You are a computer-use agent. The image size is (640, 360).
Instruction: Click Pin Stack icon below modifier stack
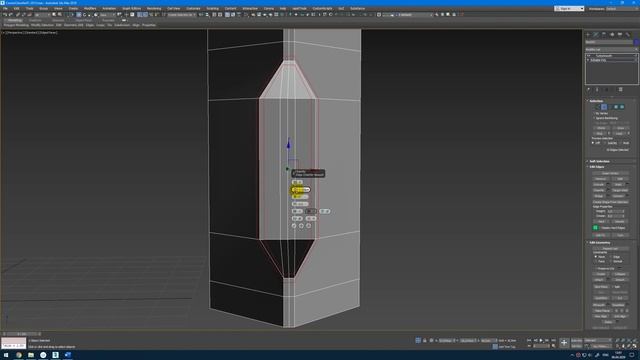[x=588, y=89]
